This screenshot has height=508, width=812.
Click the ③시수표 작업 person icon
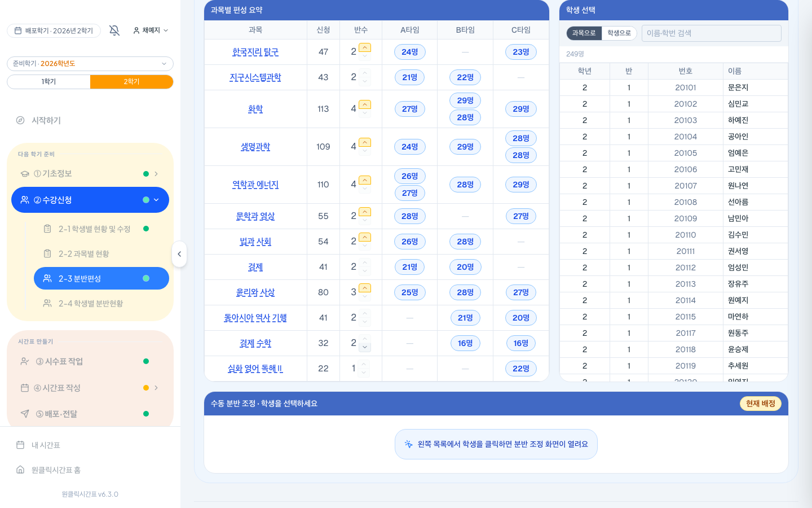pos(25,361)
